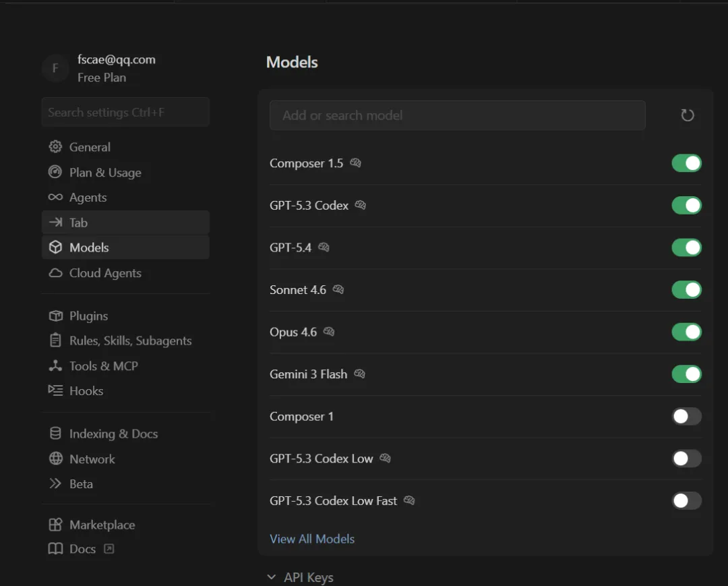The image size is (728, 586).
Task: Click the user avatar circle
Action: (55, 68)
